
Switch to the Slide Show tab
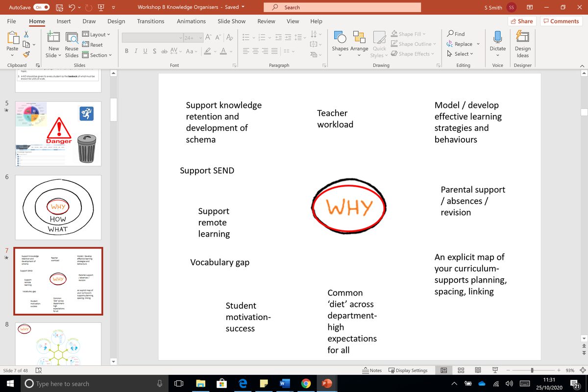click(232, 21)
